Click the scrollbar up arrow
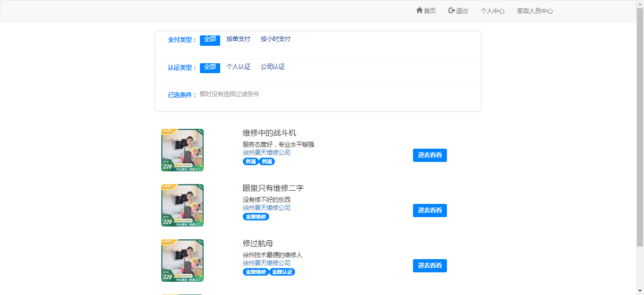This screenshot has height=295, width=644. (x=640, y=4)
